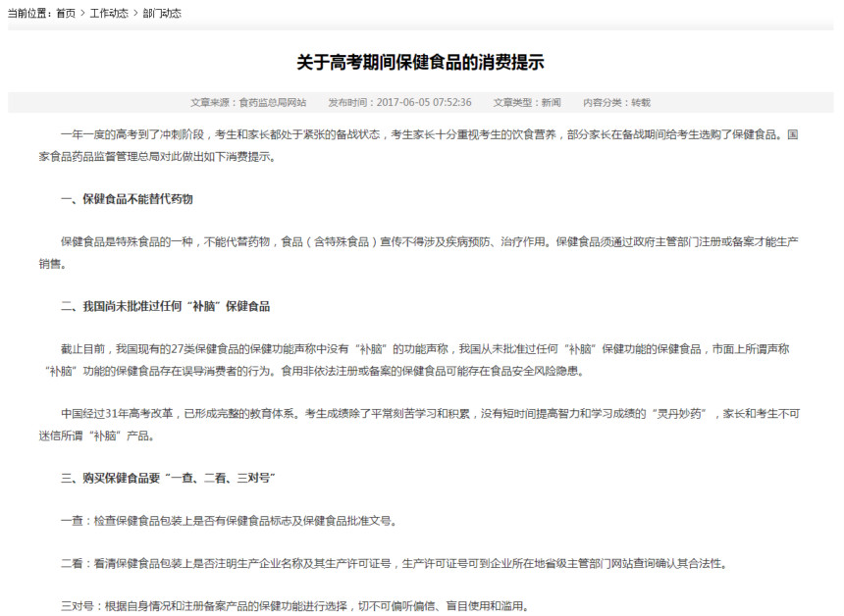Viewport: 844px width, 616px height.
Task: Click heading 三、购买保健食品要“一查、二看、三对号”
Action: pos(168,479)
